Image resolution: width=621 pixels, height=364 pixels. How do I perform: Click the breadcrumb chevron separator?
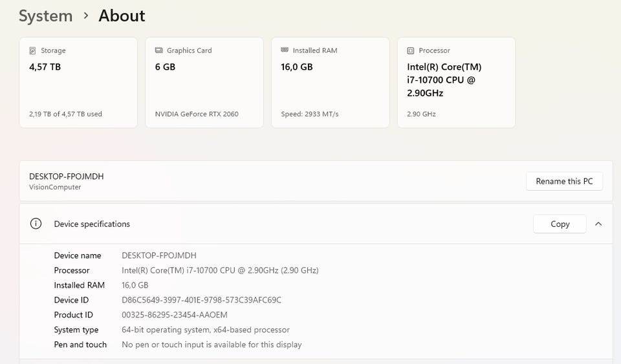pos(85,16)
